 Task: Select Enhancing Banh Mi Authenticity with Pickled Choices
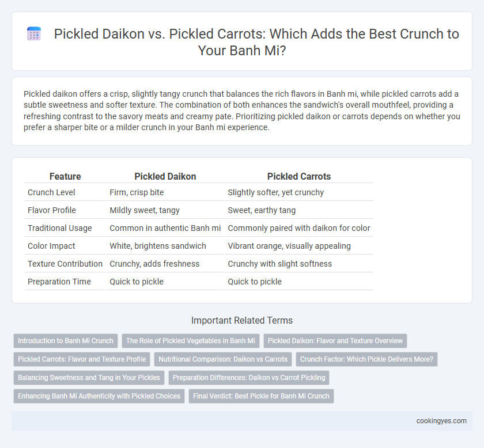(x=99, y=396)
